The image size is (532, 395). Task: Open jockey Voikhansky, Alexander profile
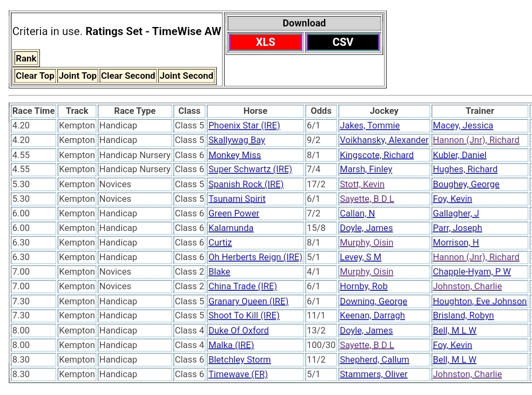pyautogui.click(x=384, y=140)
